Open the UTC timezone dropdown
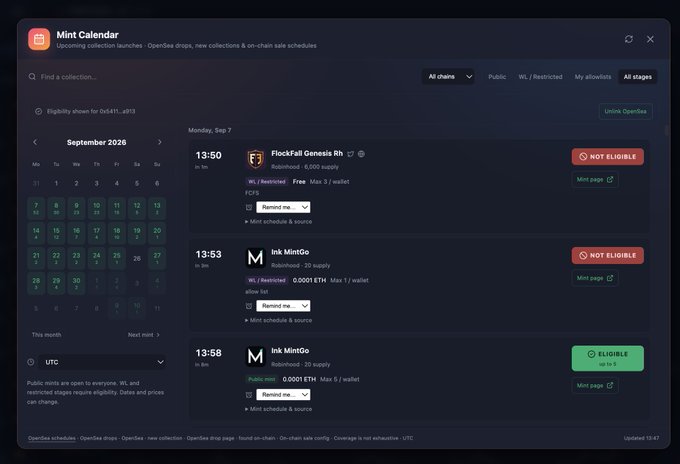This screenshot has width=680, height=464. (x=103, y=362)
